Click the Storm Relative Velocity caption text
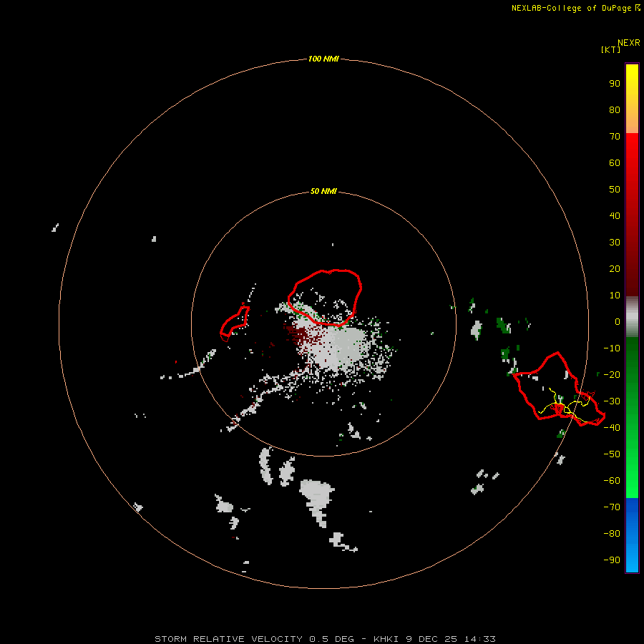This screenshot has height=644, width=644. 325,639
